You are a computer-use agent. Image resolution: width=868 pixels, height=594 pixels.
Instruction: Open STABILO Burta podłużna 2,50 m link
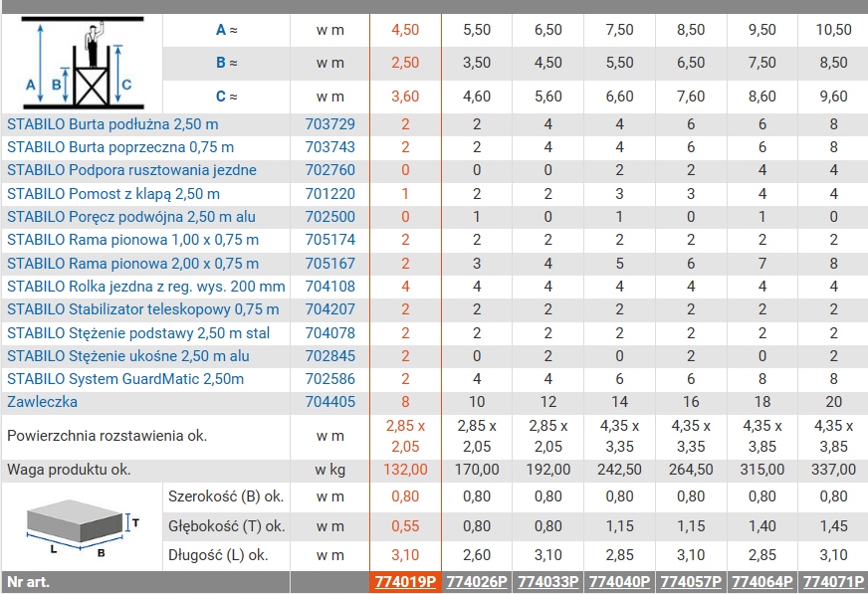pyautogui.click(x=112, y=124)
